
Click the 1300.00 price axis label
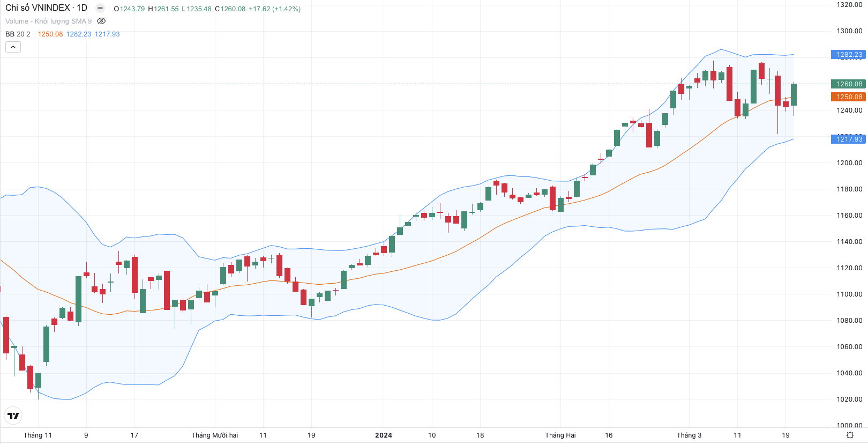click(x=850, y=31)
